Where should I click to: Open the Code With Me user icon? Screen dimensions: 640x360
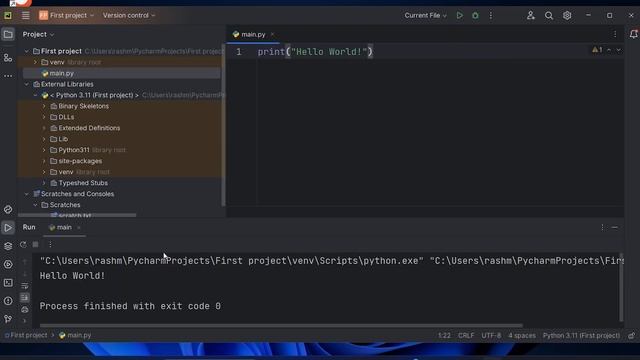point(531,16)
